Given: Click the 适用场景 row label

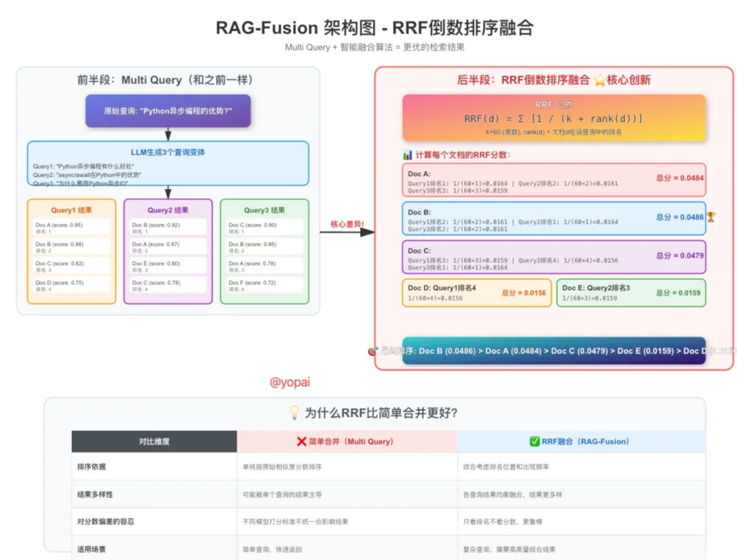Looking at the screenshot, I should point(91,549).
